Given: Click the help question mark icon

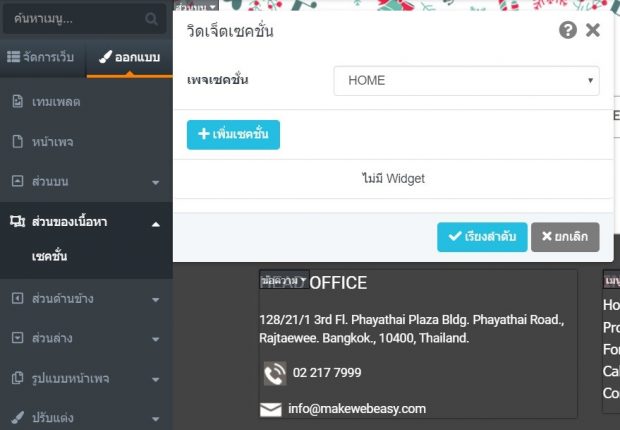Looking at the screenshot, I should click(x=567, y=30).
